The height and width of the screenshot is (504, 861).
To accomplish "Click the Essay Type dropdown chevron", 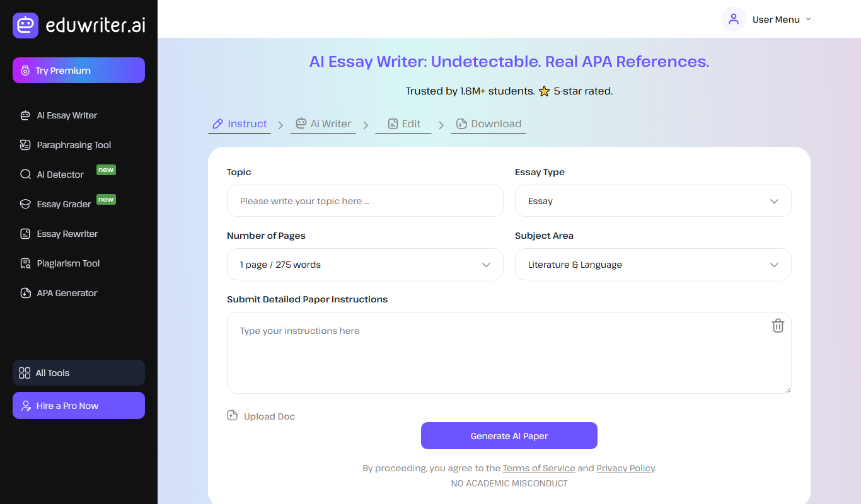I will (774, 202).
